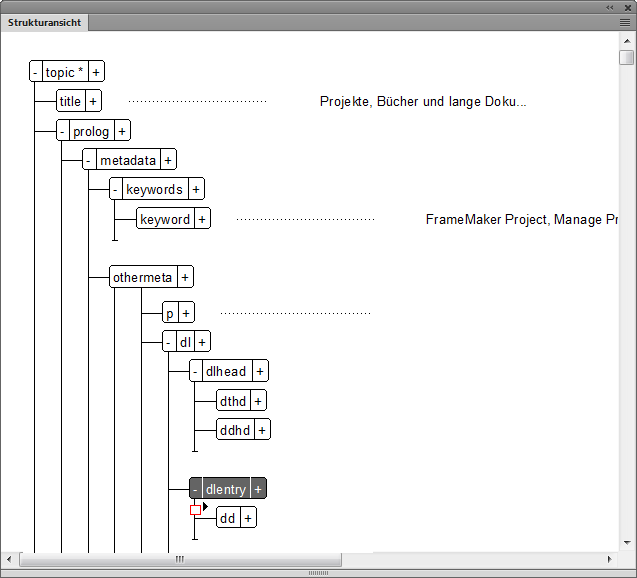Open the Strukturansicht panel menu
This screenshot has width=637, height=578.
[x=625, y=21]
